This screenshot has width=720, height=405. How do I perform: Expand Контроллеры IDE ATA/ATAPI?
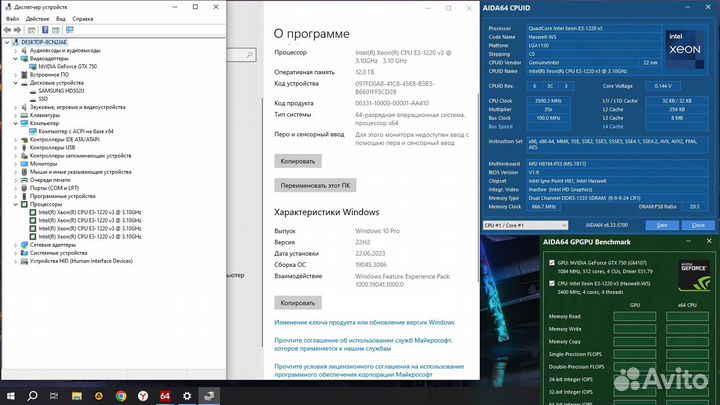[x=16, y=140]
